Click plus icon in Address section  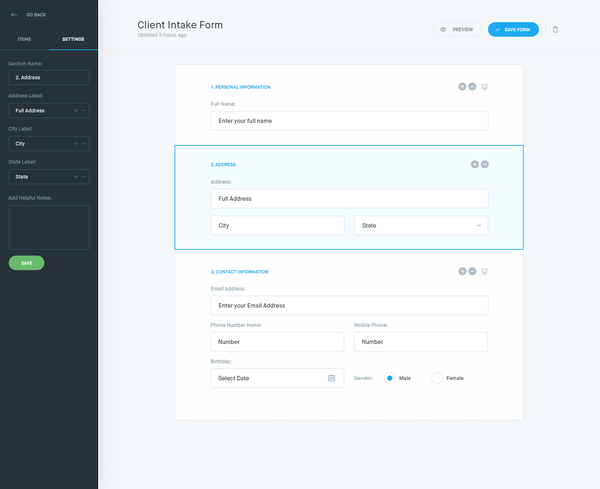(x=474, y=164)
